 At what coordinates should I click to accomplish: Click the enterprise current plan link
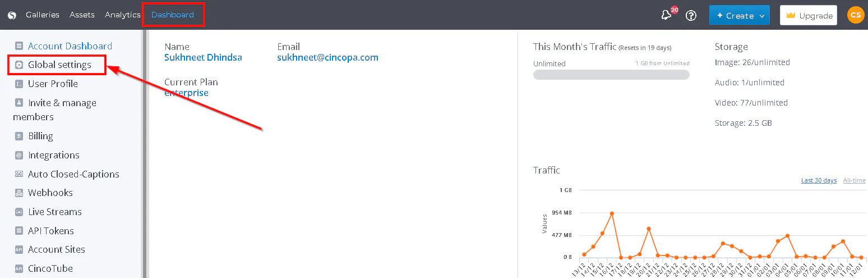coord(186,93)
